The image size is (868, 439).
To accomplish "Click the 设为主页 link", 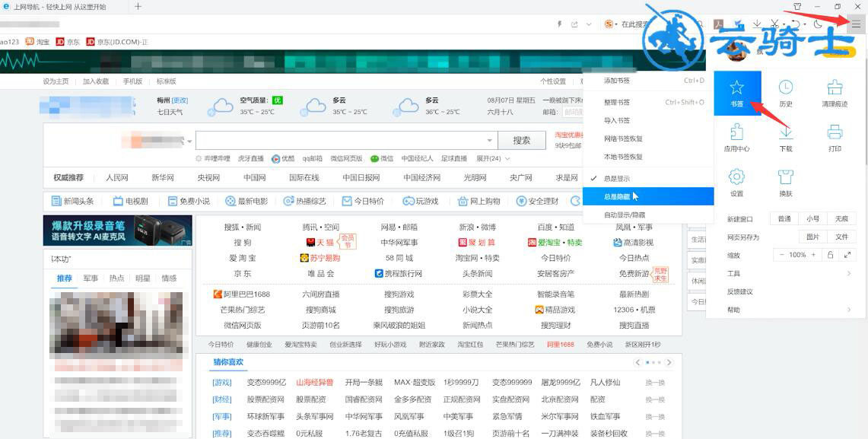I will coord(56,81).
